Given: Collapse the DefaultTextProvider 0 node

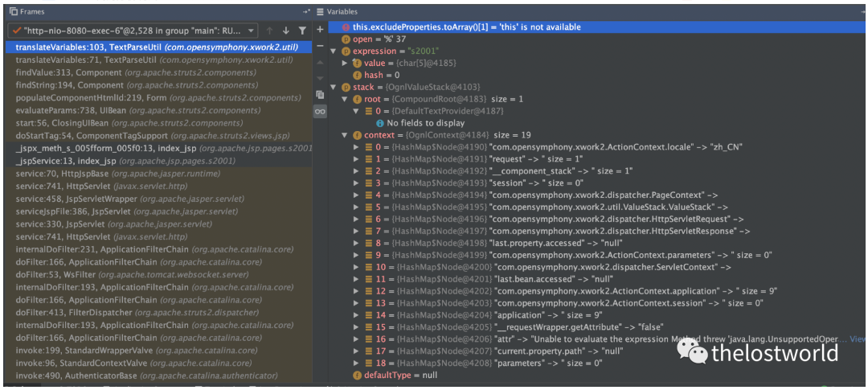Looking at the screenshot, I should pos(356,111).
